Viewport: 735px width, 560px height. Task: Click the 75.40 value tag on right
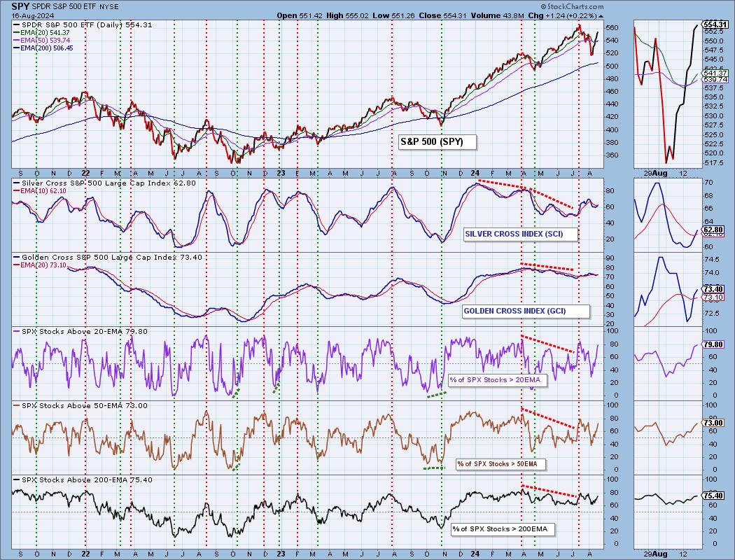713,496
